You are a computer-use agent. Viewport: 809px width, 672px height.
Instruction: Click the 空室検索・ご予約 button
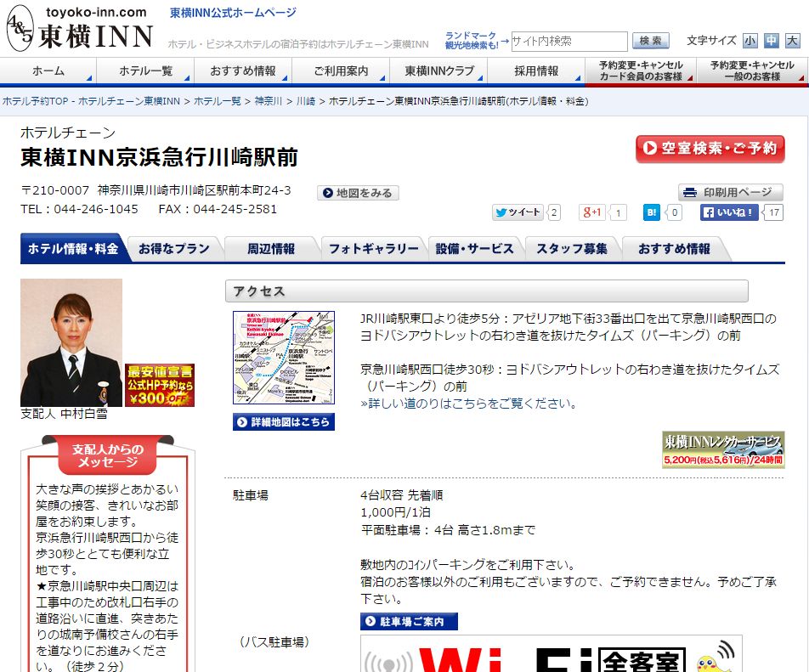click(x=710, y=149)
